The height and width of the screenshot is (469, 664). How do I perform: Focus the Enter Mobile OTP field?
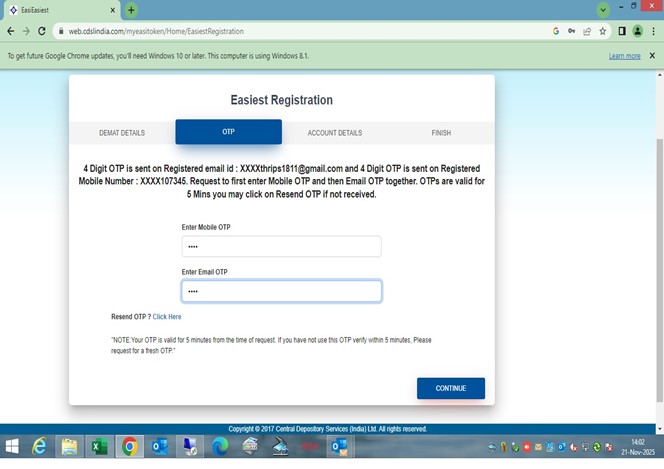[x=281, y=246]
